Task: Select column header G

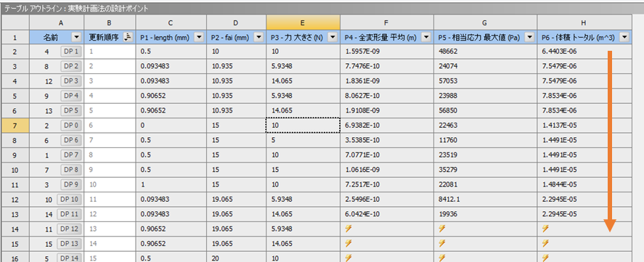Action: 486,23
